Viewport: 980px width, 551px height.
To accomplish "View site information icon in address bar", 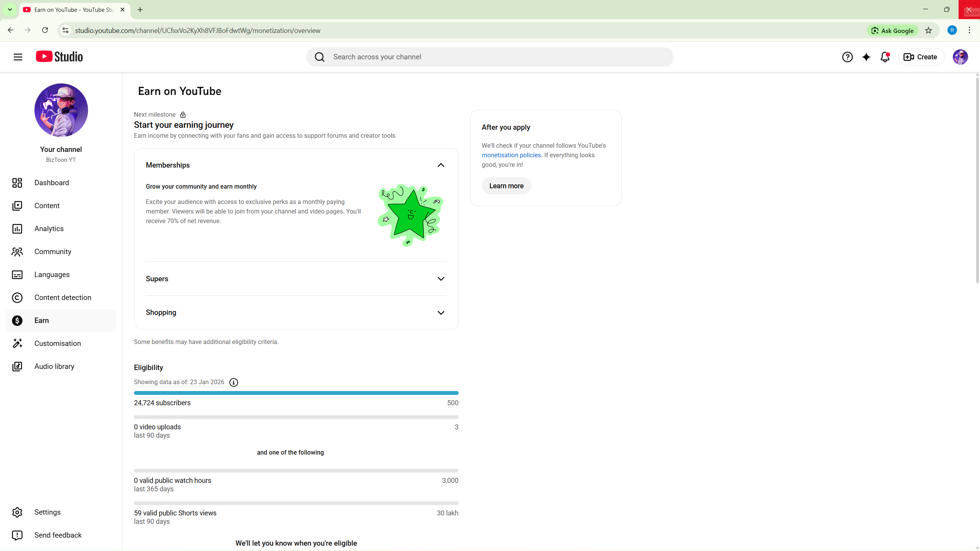I will pos(65,30).
